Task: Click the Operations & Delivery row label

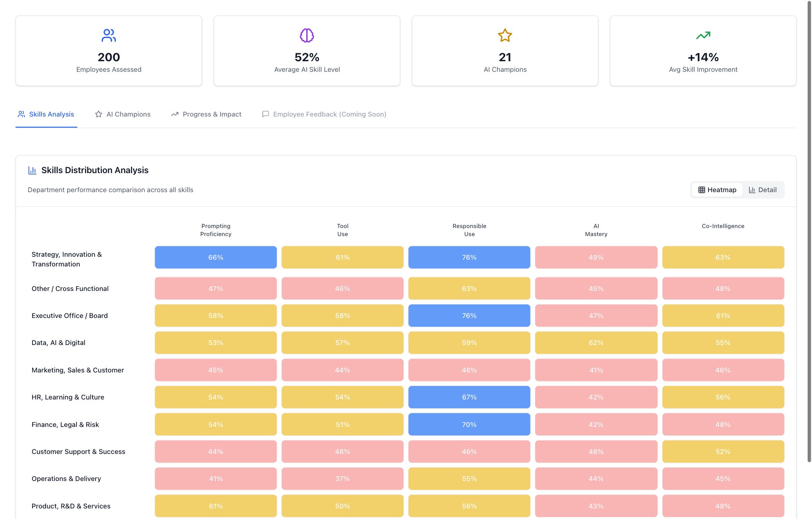Action: pyautogui.click(x=66, y=479)
